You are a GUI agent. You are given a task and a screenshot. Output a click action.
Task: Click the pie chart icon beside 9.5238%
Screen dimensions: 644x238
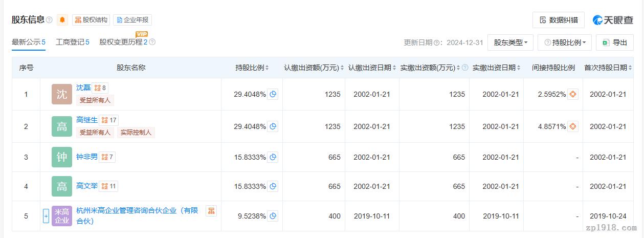coord(273,216)
